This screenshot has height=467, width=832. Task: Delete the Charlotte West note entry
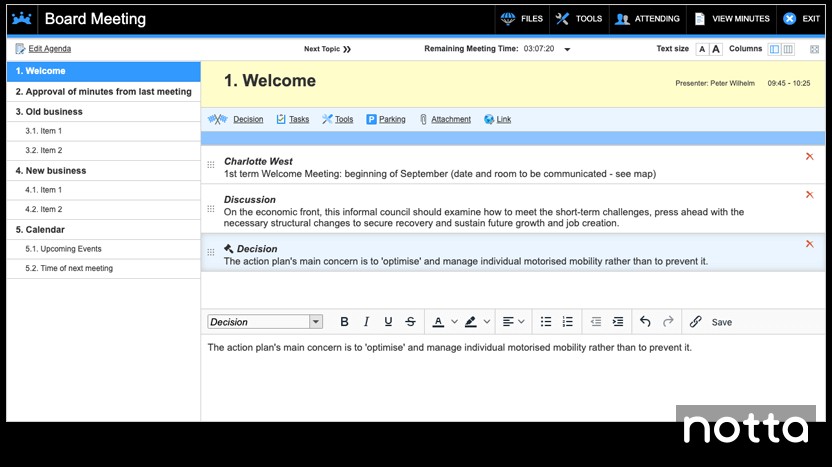(809, 157)
